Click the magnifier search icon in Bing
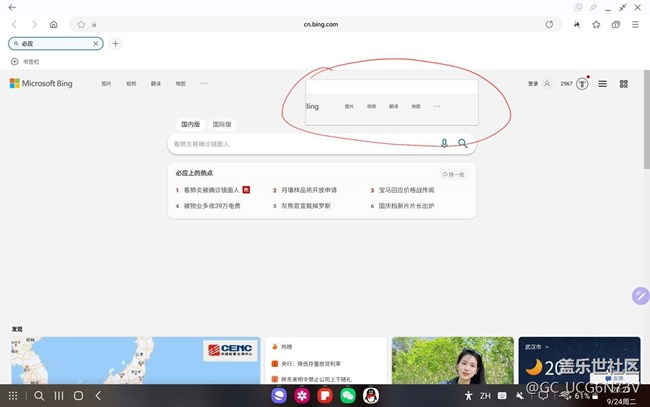The image size is (650, 407). tap(463, 144)
